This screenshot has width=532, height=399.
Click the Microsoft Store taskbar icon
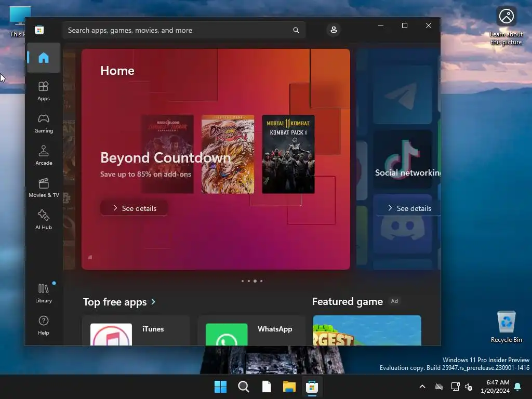coord(312,387)
